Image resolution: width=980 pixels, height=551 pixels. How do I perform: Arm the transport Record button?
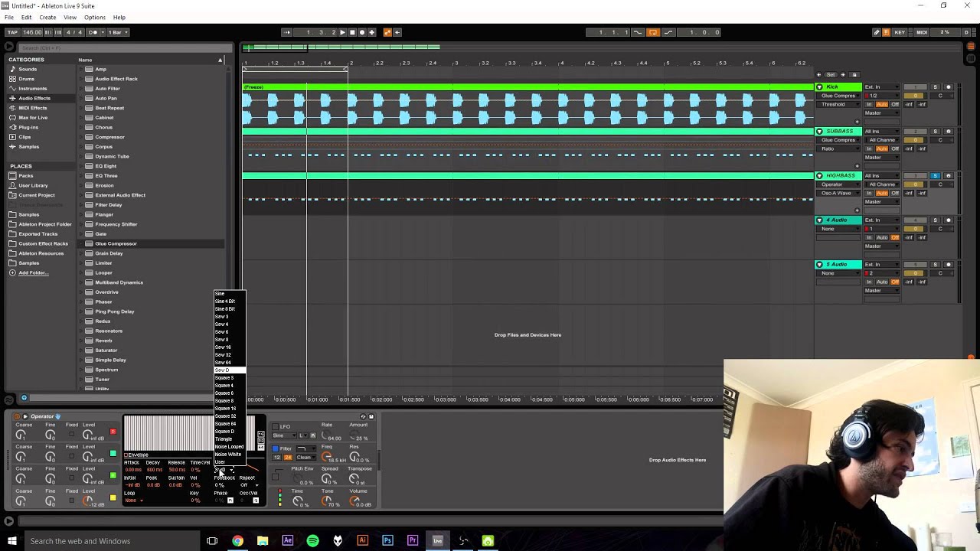pyautogui.click(x=362, y=32)
